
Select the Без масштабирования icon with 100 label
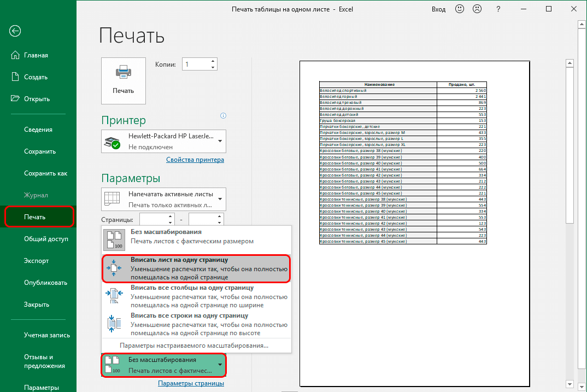(x=115, y=239)
